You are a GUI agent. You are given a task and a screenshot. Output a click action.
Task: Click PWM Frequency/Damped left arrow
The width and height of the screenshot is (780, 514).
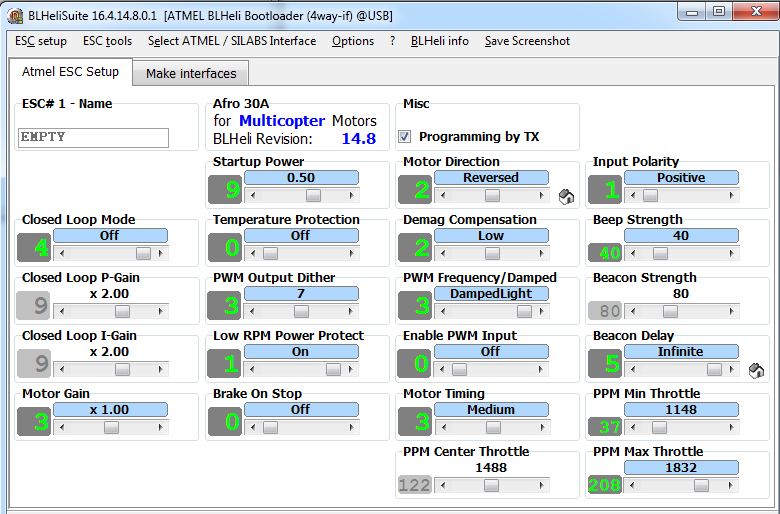point(443,311)
